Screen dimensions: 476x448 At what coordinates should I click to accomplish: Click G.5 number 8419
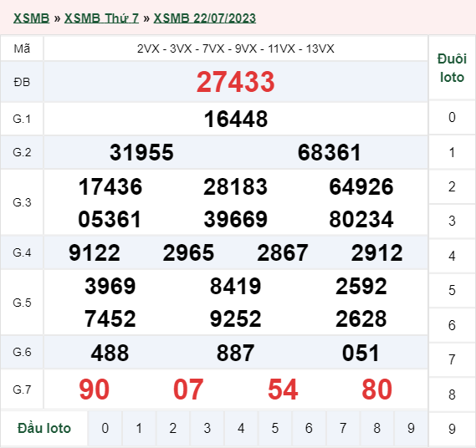(x=236, y=286)
